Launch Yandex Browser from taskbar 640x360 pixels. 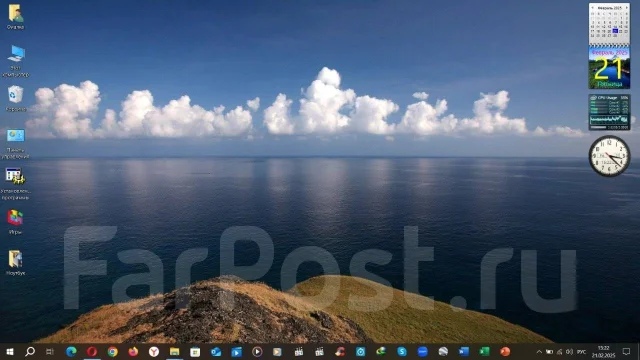point(154,351)
